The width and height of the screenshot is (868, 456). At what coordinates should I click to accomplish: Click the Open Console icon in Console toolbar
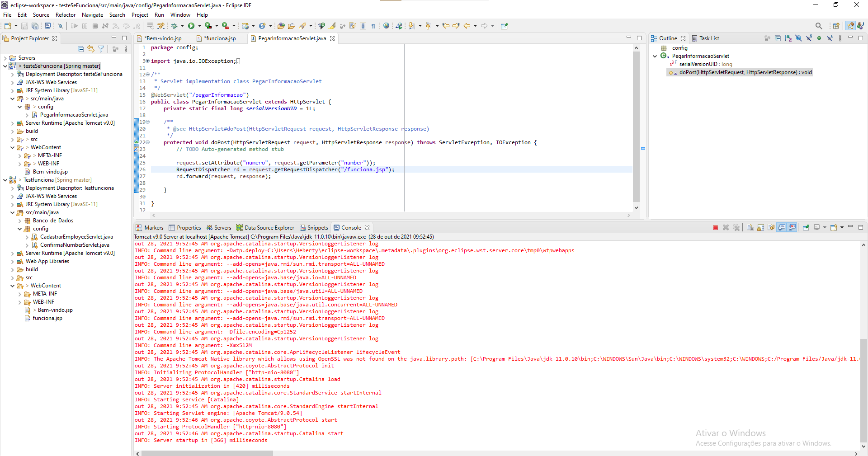834,228
